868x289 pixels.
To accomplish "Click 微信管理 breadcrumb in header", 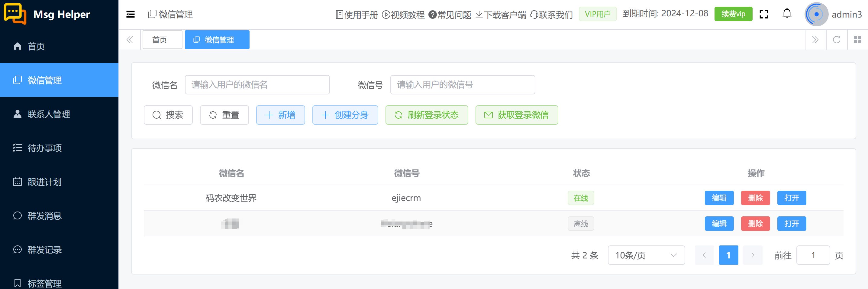I will click(x=170, y=14).
